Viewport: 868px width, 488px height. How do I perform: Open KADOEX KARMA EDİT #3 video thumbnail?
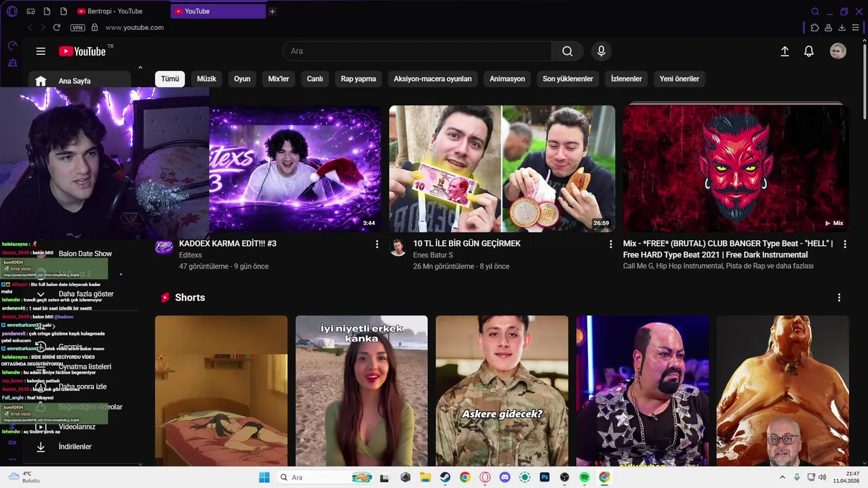295,169
